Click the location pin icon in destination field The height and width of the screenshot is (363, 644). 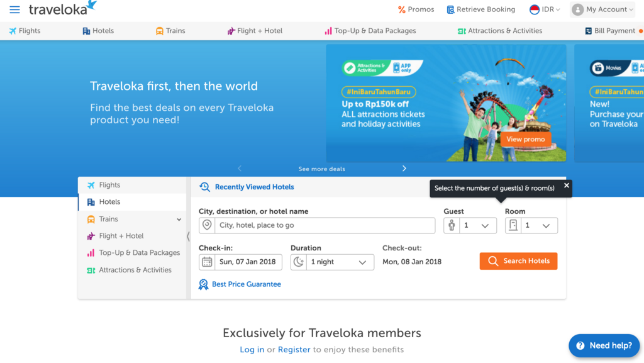(207, 225)
